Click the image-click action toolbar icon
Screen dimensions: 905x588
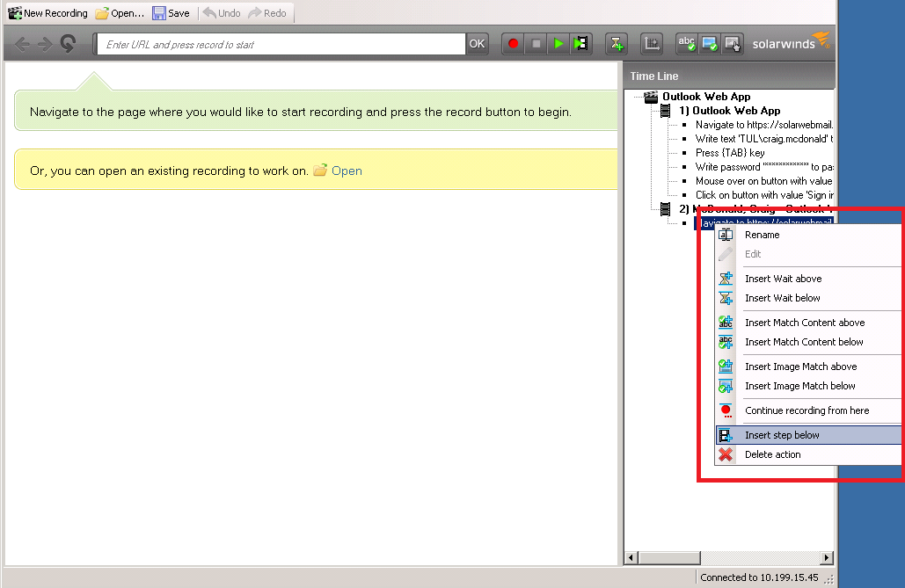(x=732, y=43)
